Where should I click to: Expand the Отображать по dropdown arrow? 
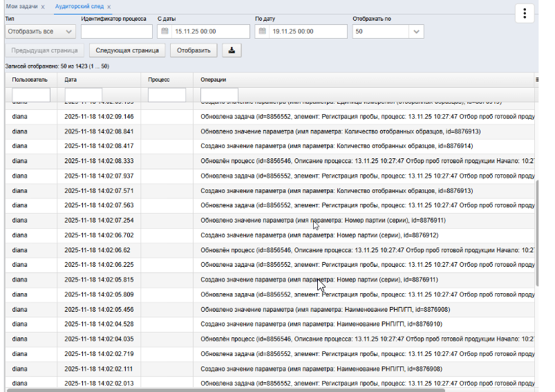(416, 32)
